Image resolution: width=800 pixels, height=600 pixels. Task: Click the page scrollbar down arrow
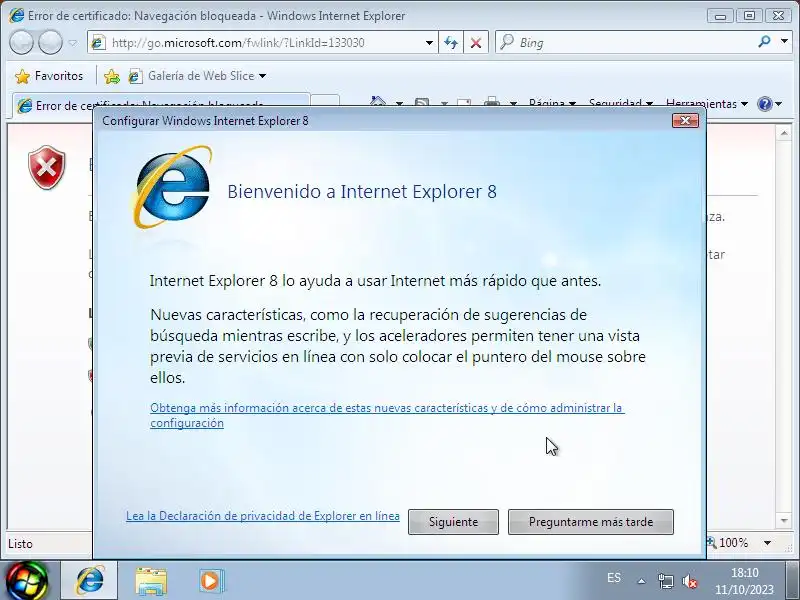point(784,521)
